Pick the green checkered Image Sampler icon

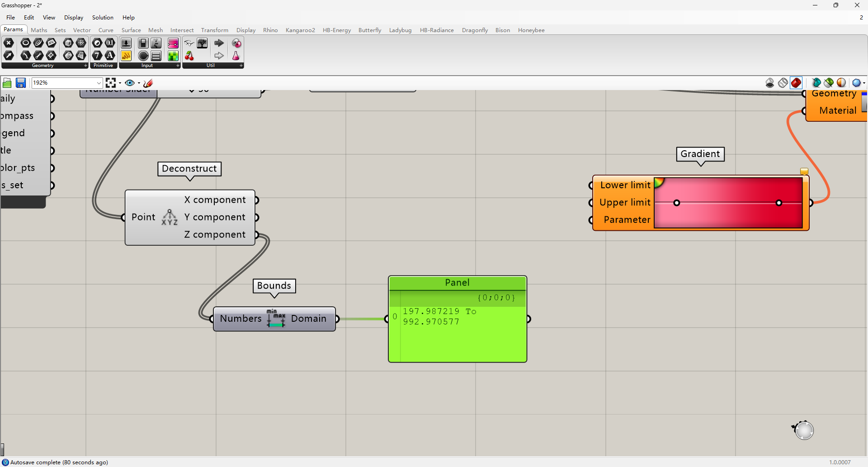173,55
